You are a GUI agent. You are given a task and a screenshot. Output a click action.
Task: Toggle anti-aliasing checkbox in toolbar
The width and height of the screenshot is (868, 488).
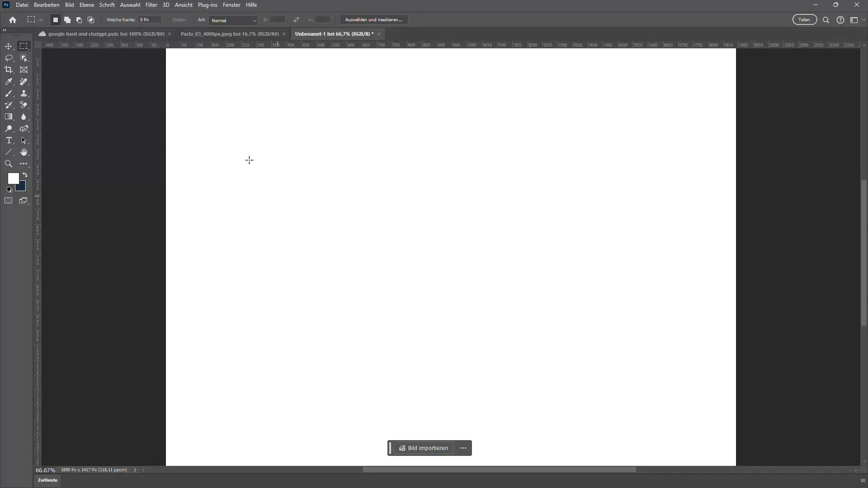coord(169,20)
